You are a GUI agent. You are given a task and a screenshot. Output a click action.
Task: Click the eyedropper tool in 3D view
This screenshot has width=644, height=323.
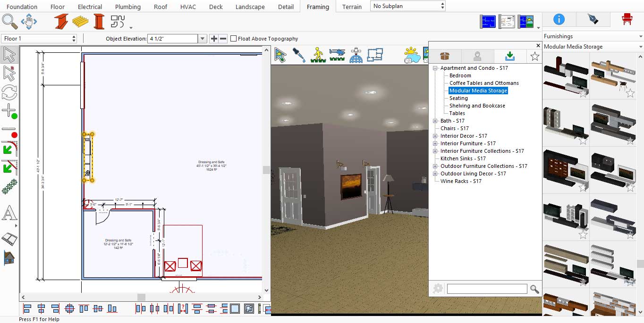coord(299,55)
